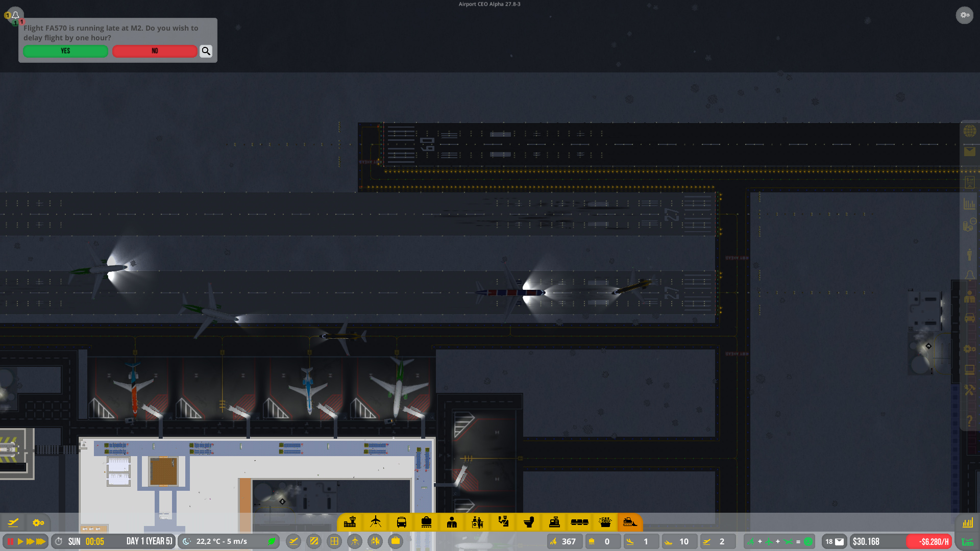
Task: Click YES to delay flight FA570
Action: pyautogui.click(x=65, y=51)
